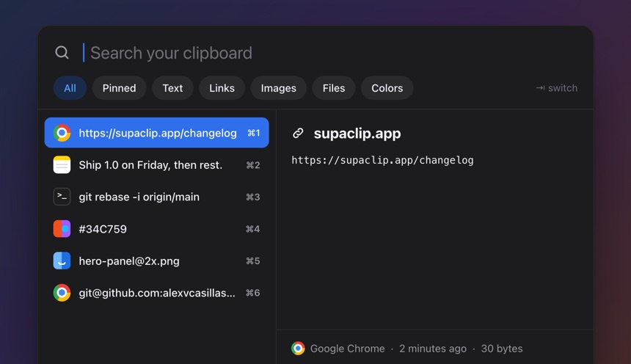Screen dimensions: 631x364
Task: Select the All filter tab
Action: point(70,88)
